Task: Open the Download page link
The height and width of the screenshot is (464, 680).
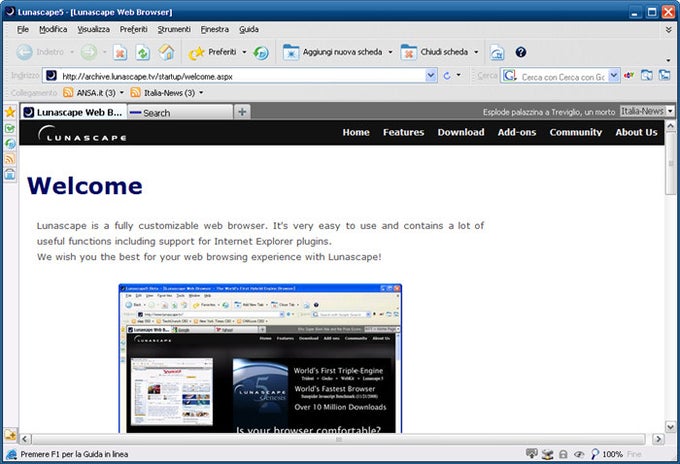Action: coord(461,132)
